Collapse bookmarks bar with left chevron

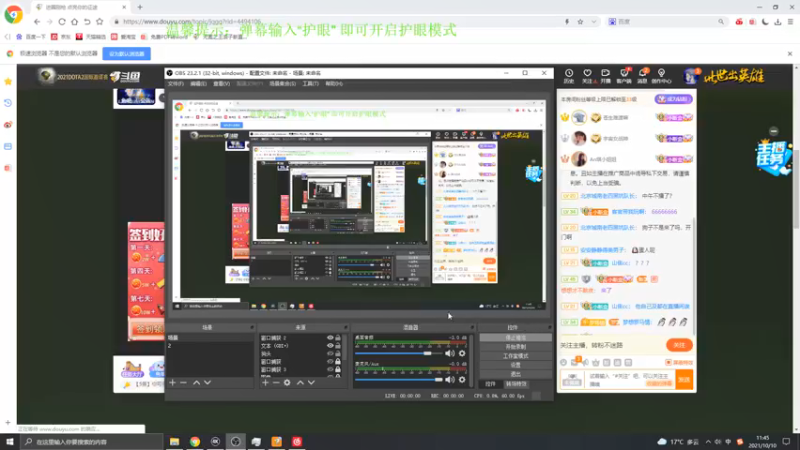7,37
